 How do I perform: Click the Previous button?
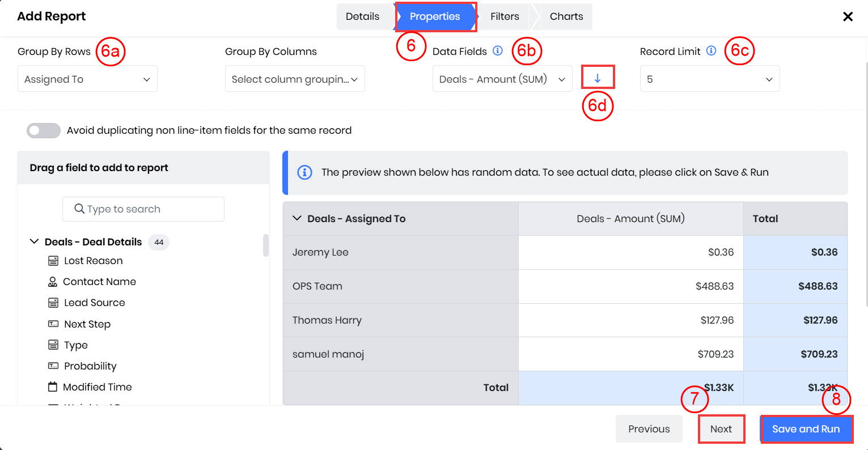tap(649, 429)
